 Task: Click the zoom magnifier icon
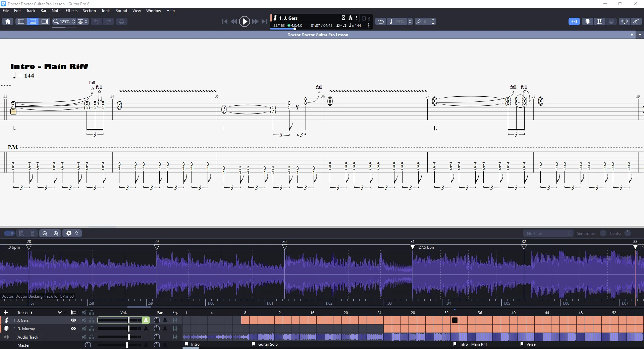coord(56,21)
